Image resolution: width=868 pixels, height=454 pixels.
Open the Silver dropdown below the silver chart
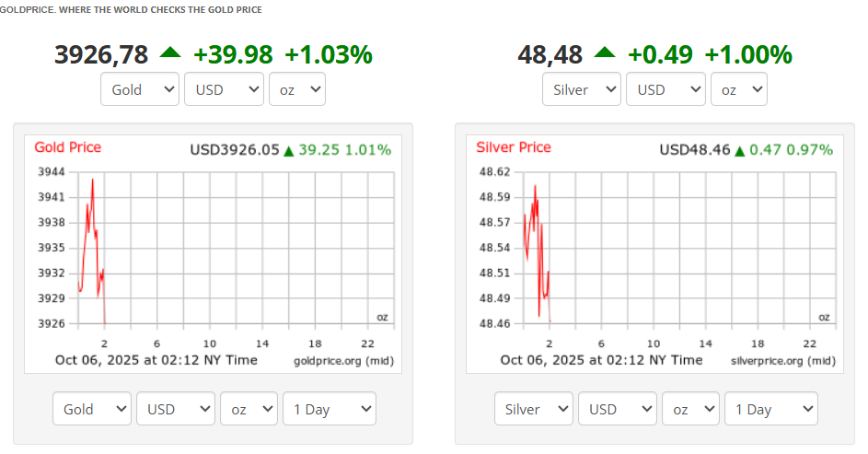534,409
